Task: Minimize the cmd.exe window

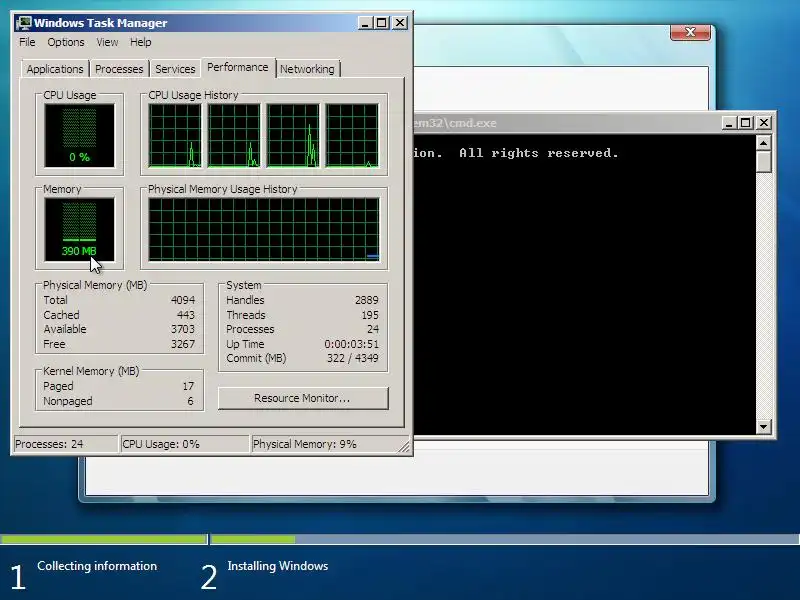Action: click(729, 123)
